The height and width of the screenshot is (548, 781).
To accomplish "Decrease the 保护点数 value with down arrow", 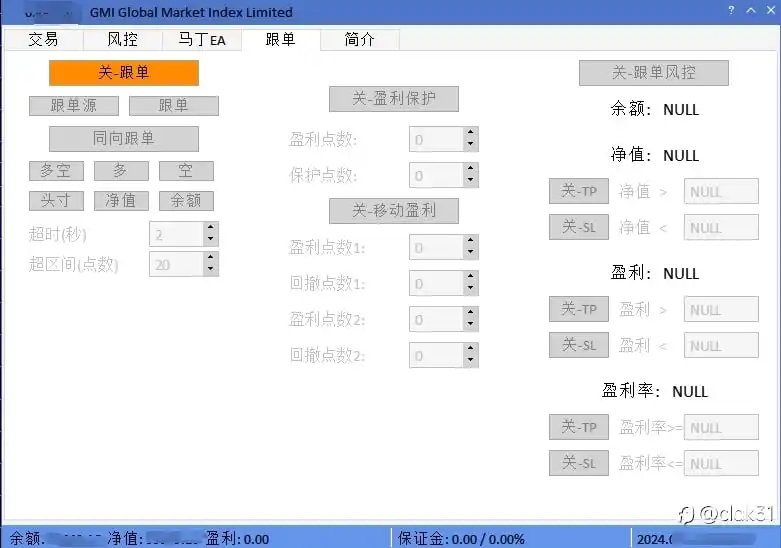I will (471, 180).
